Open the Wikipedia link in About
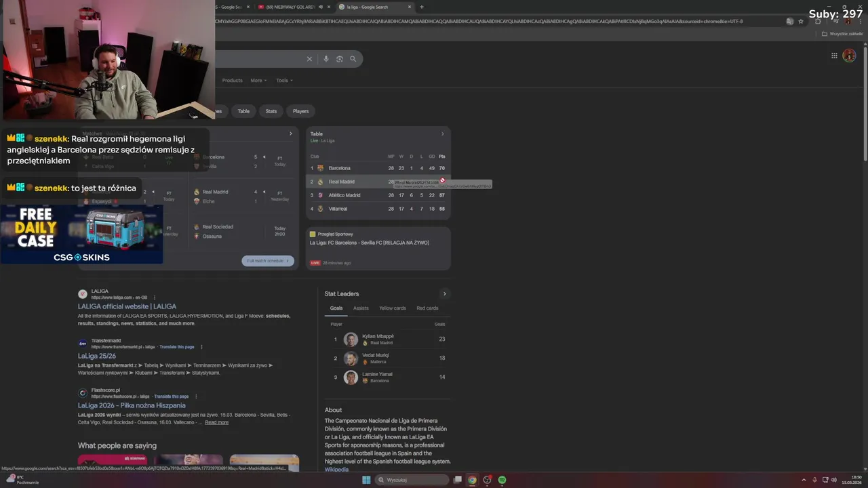Viewport: 868px width, 488px height. (336, 469)
